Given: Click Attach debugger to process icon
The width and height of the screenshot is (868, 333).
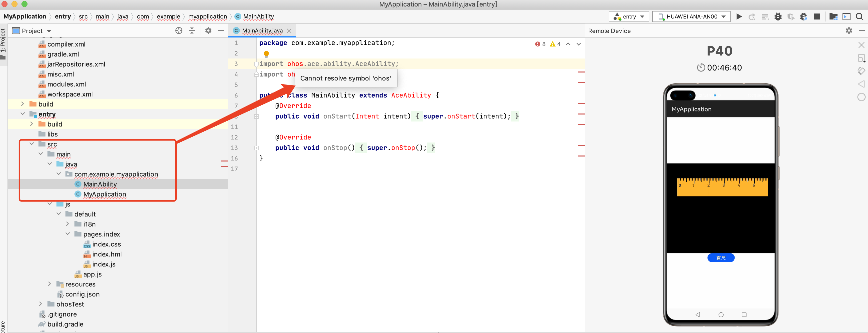Looking at the screenshot, I should pos(804,16).
